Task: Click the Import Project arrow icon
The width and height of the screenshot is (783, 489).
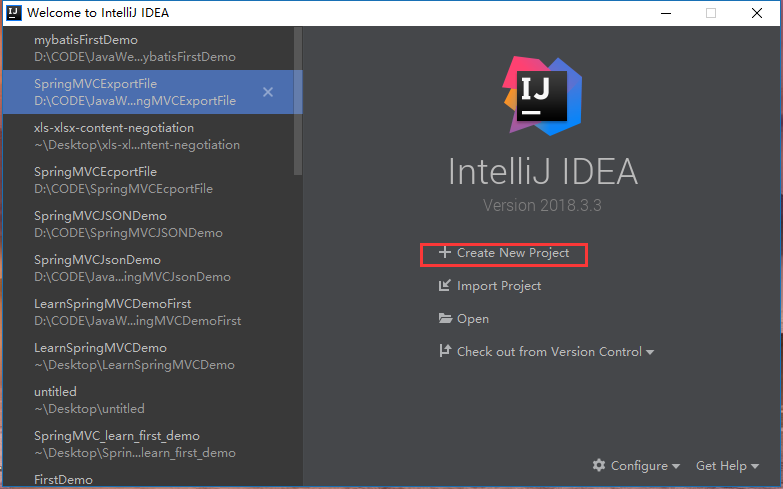Action: [x=444, y=285]
